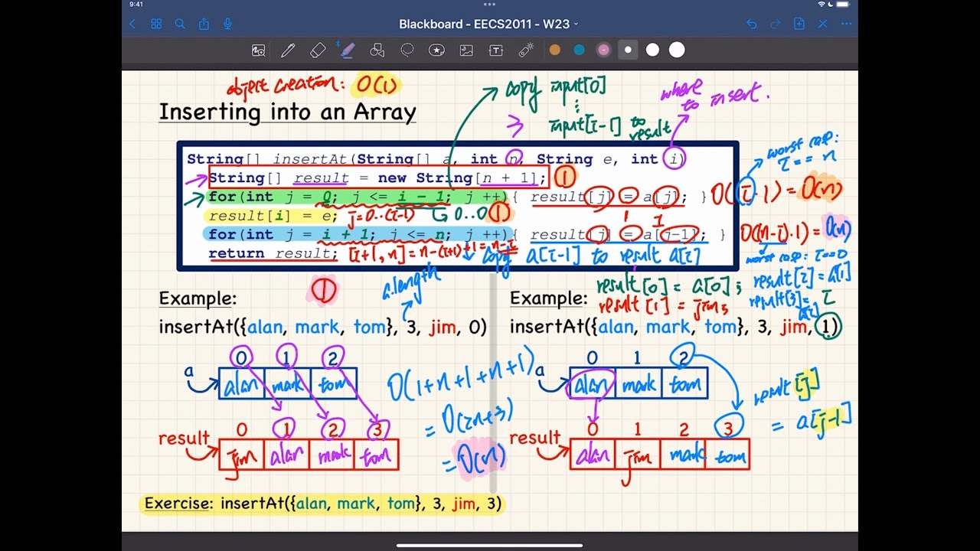
Task: Open the page thumbnails grid view
Action: pos(156,24)
